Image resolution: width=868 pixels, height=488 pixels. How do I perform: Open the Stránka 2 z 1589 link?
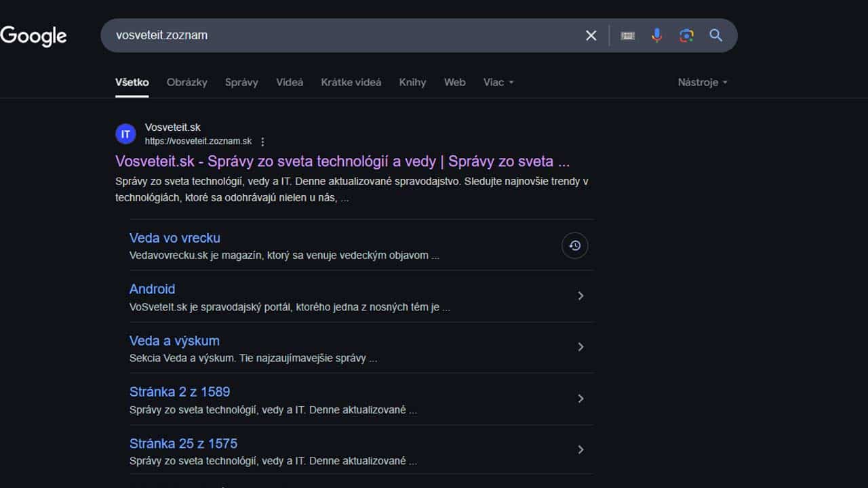pos(180,392)
